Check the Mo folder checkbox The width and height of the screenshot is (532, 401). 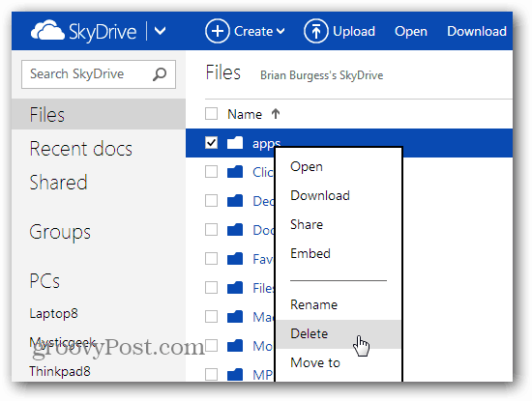[x=212, y=346]
